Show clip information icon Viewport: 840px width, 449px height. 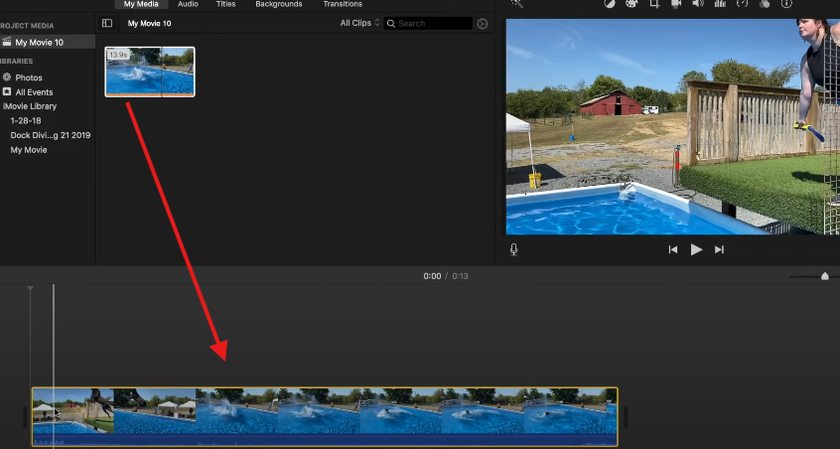tap(786, 3)
